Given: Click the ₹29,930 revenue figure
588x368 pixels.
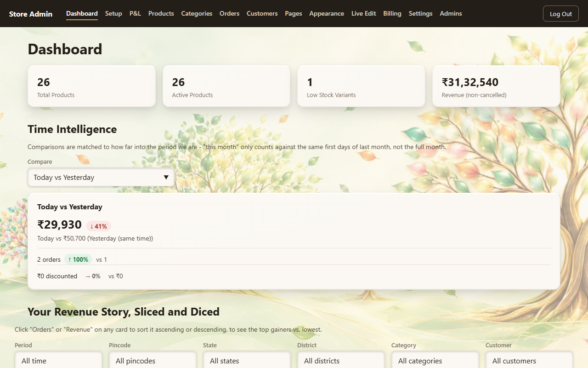Looking at the screenshot, I should pyautogui.click(x=59, y=225).
